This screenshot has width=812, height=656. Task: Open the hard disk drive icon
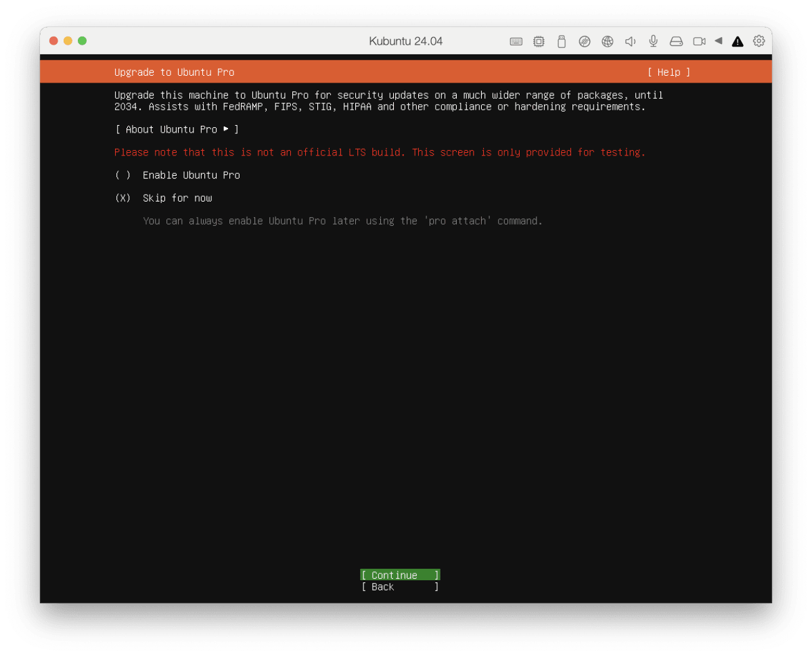tap(676, 41)
